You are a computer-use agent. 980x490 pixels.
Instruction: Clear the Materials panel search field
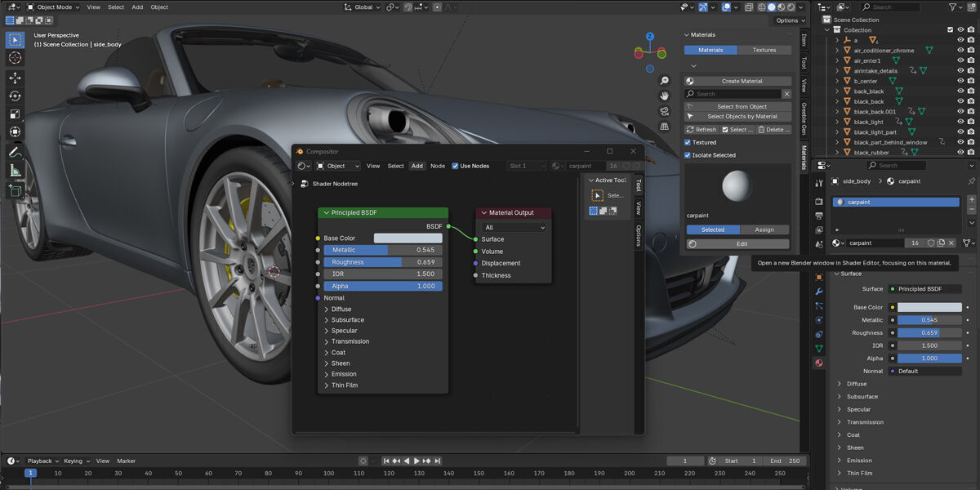click(x=786, y=94)
